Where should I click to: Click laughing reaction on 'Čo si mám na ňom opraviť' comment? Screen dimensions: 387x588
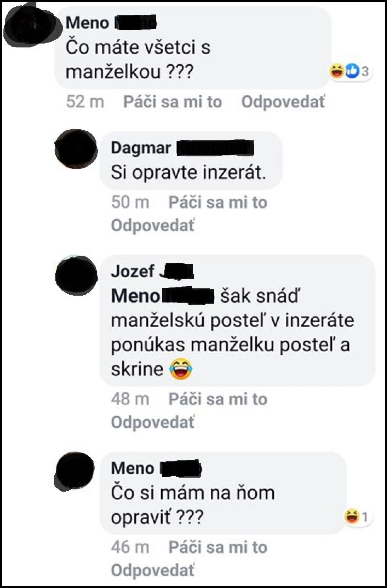point(351,517)
